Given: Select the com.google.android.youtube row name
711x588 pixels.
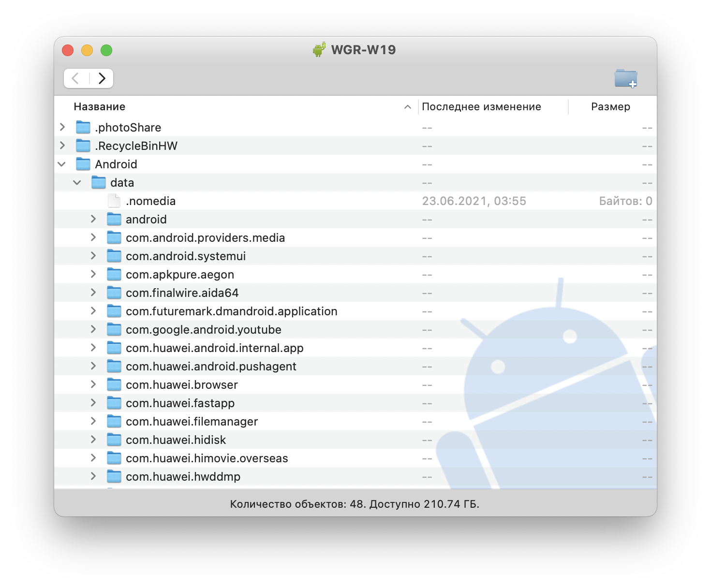Looking at the screenshot, I should (x=204, y=330).
